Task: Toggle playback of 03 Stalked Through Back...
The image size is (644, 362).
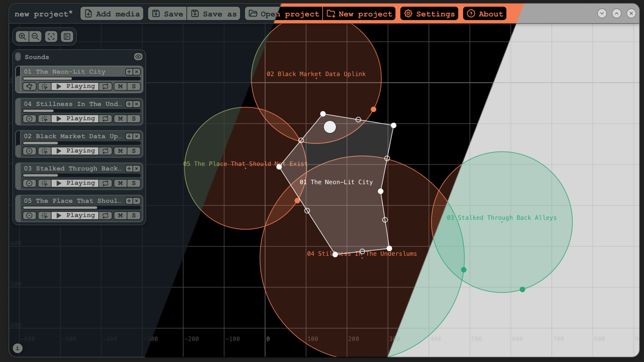Action: [x=75, y=183]
